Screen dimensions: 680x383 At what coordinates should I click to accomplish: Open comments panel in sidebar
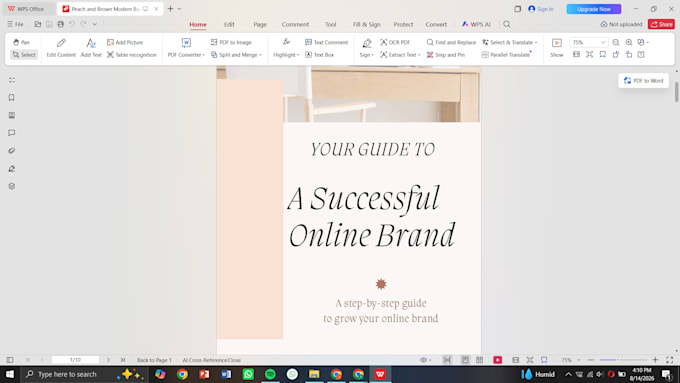click(12, 133)
